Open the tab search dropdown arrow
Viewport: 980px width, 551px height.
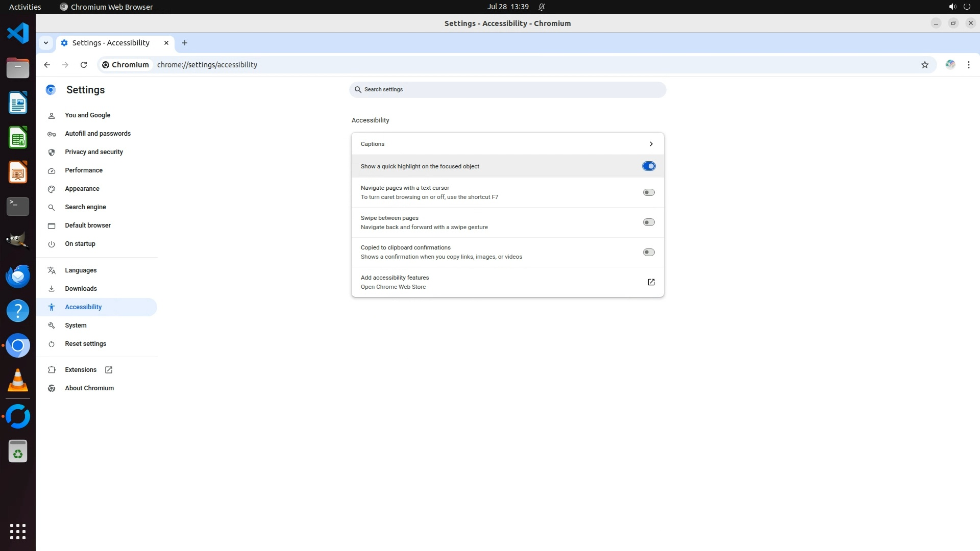pyautogui.click(x=46, y=43)
